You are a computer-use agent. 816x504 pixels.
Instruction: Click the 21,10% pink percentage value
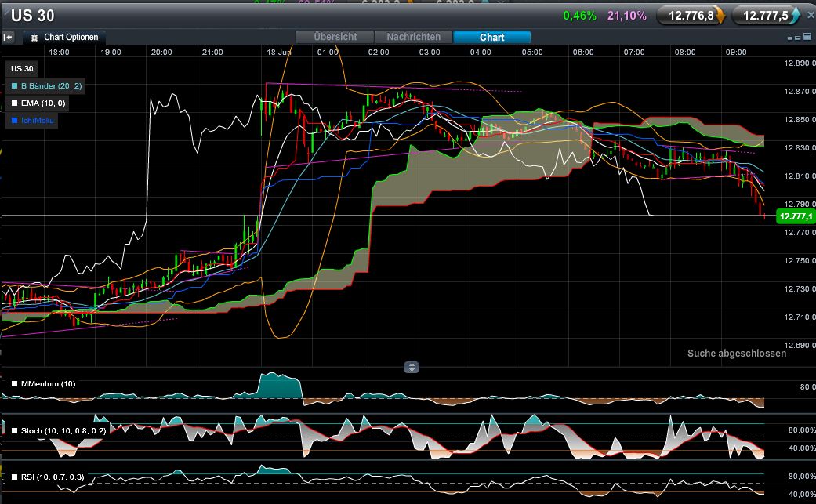pos(626,16)
